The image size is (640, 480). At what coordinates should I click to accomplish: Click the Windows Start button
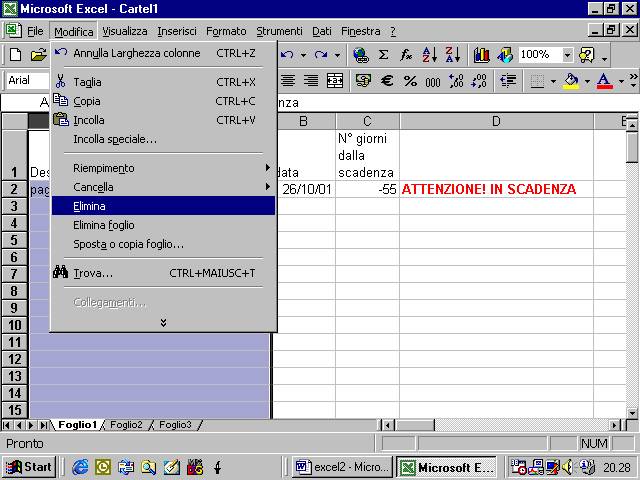pyautogui.click(x=29, y=467)
